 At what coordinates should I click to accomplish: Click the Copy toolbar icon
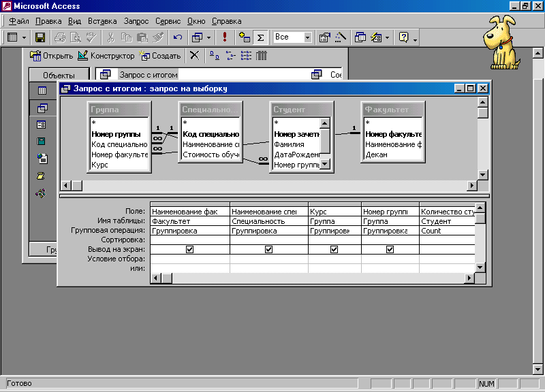127,37
